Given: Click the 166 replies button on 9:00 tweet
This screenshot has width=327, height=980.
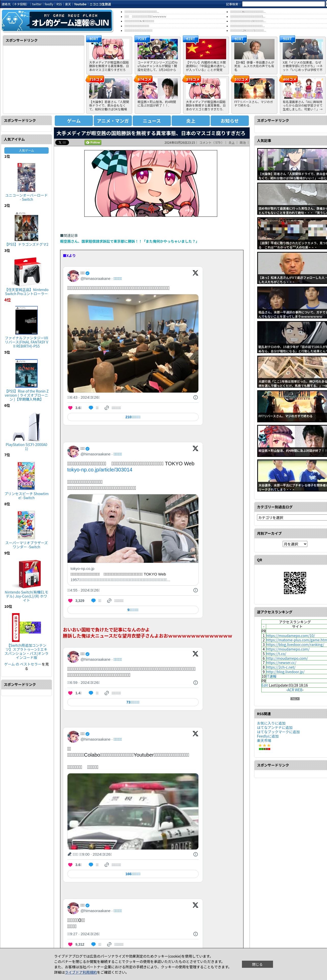Looking at the screenshot, I should click(133, 874).
